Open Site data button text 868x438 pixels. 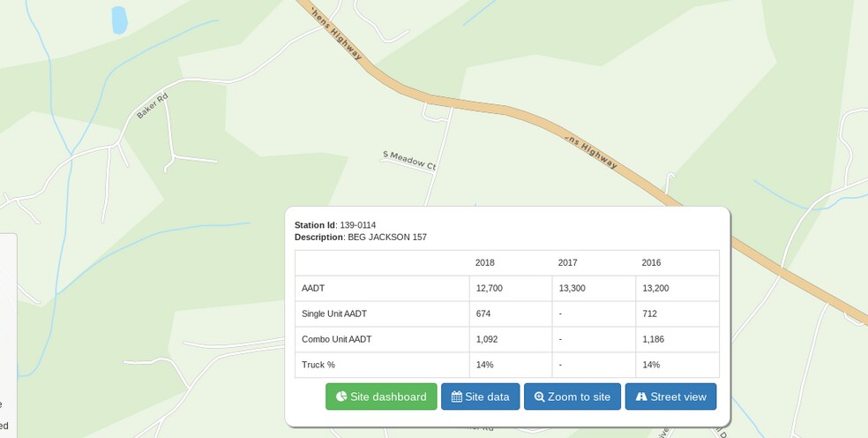pos(487,396)
